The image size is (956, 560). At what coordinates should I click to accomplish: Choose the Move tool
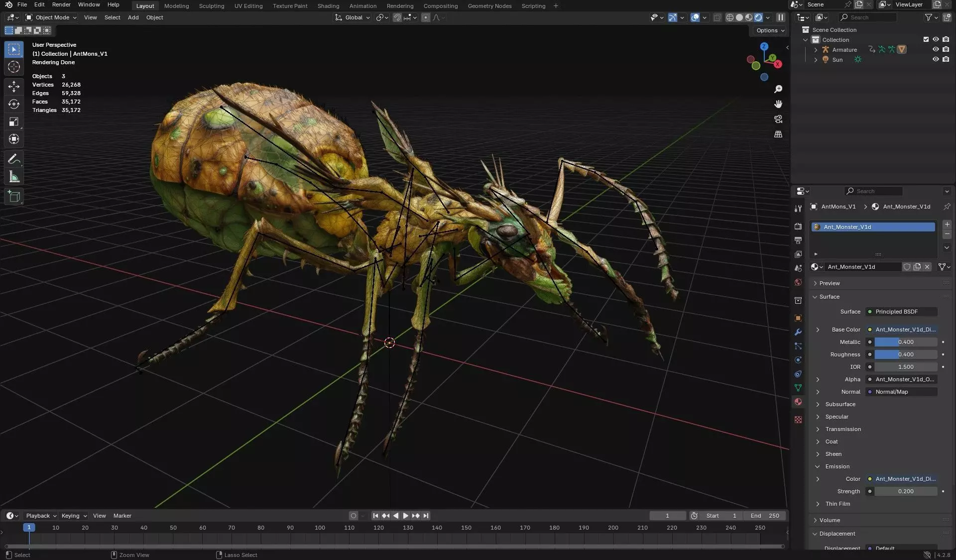pos(14,87)
